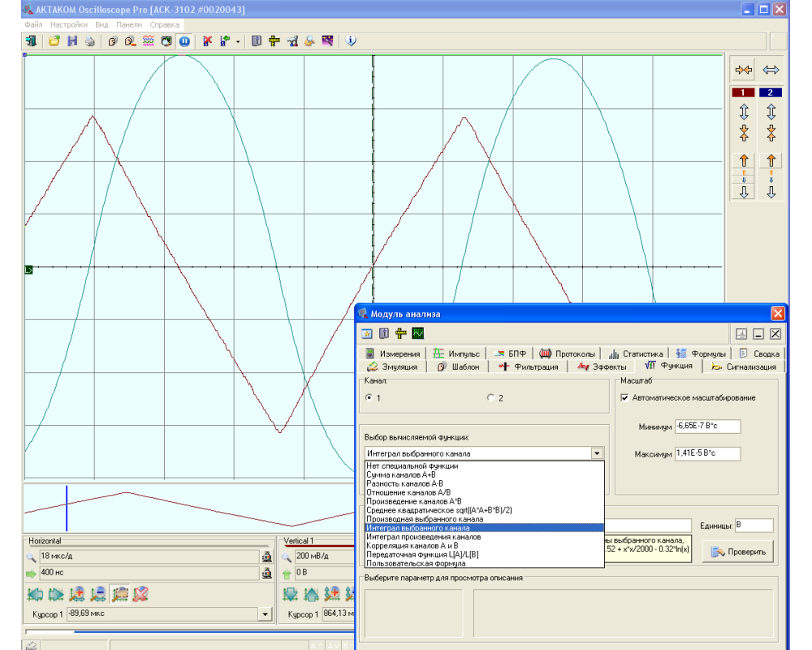This screenshot has width=812, height=650.
Task: Click the Минимум value input field
Action: point(707,427)
